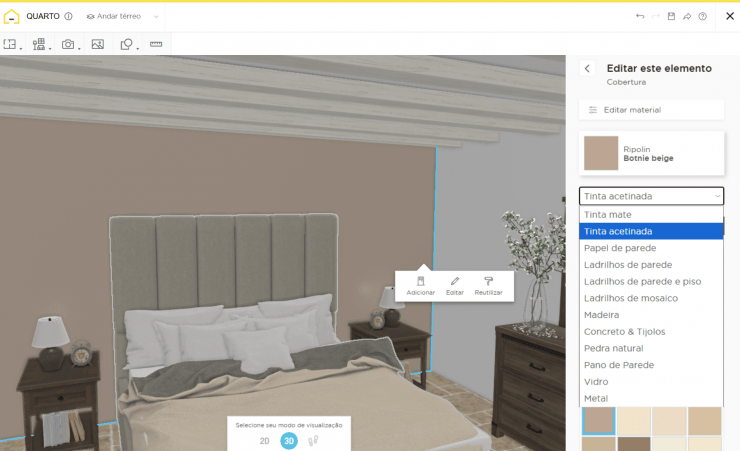Open the furnish catalog tool
The image size is (740, 451).
coord(41,44)
